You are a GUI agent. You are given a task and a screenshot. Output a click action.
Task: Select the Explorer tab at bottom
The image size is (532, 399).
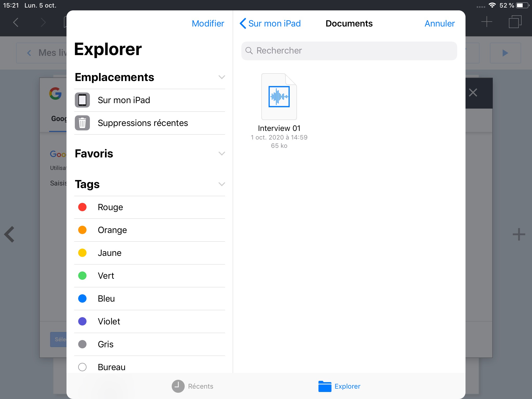340,386
